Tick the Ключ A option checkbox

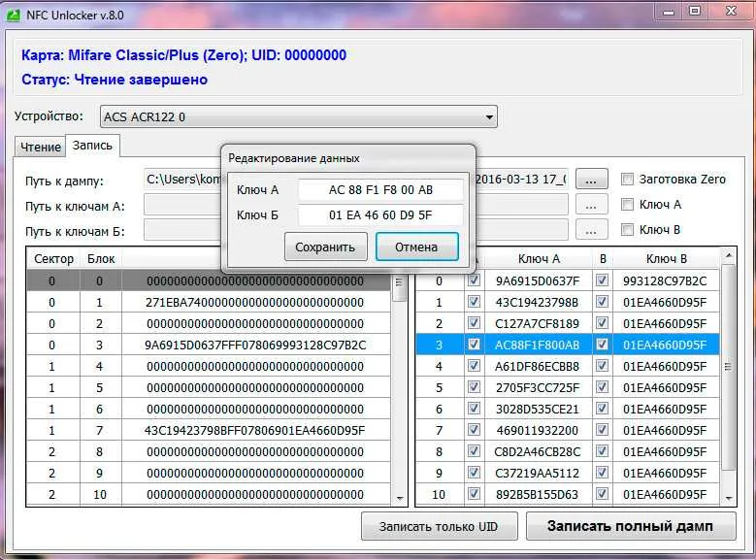(x=627, y=204)
